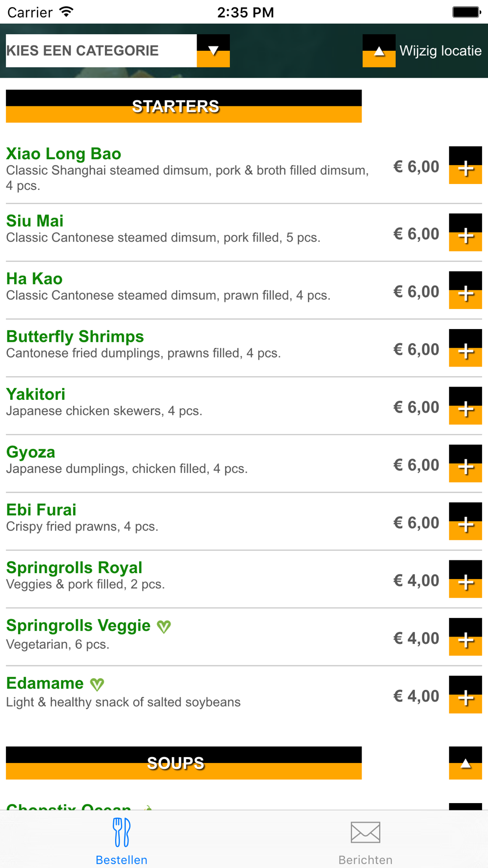Open the Berichten tab
This screenshot has width=488, height=868.
(x=366, y=840)
